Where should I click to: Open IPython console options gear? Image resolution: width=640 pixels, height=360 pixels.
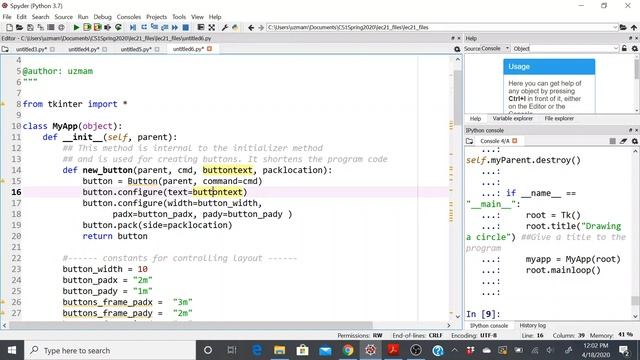click(635, 141)
